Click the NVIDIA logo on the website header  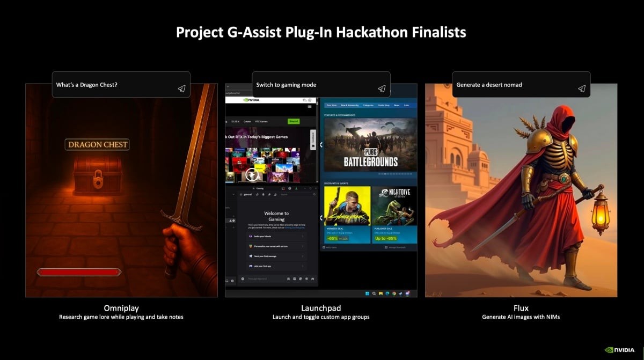[x=251, y=100]
